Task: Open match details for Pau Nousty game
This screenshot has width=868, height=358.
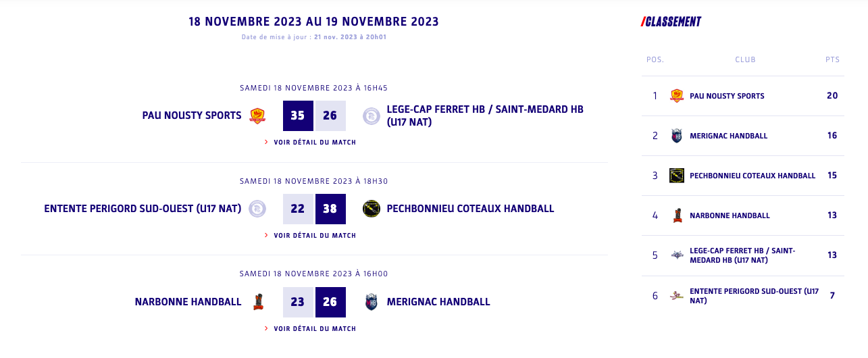Action: coord(314,143)
